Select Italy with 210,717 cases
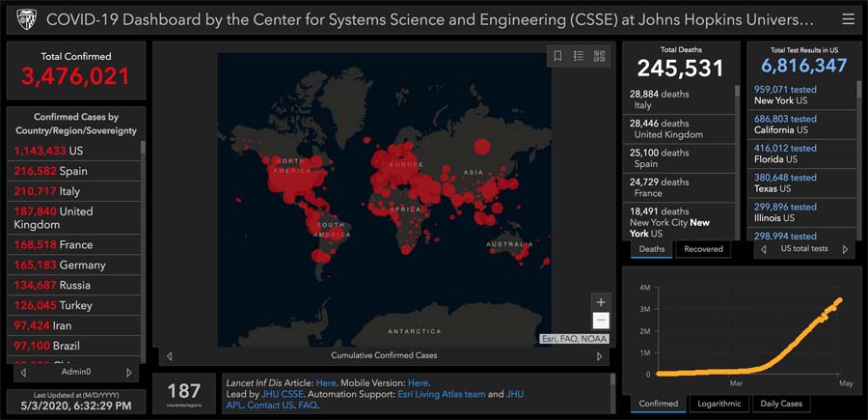Screen dimensions: 868x420 [x=74, y=192]
